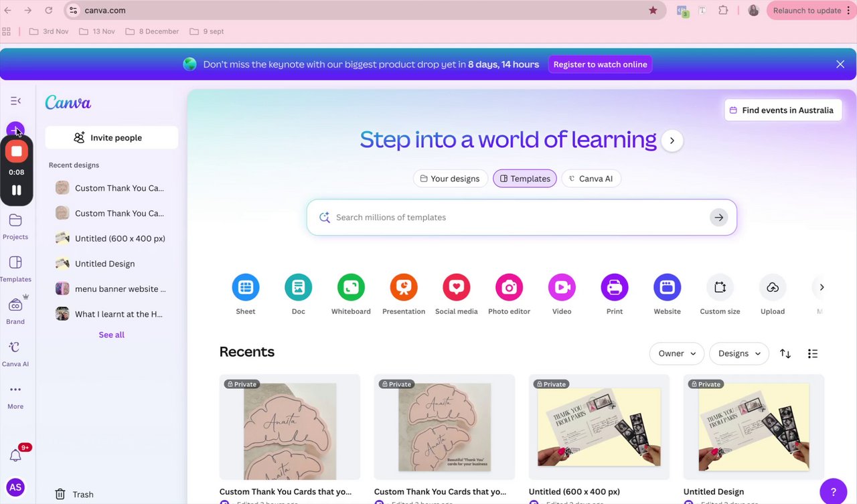Bookmark star in the address bar
The height and width of the screenshot is (504, 857).
(x=653, y=10)
